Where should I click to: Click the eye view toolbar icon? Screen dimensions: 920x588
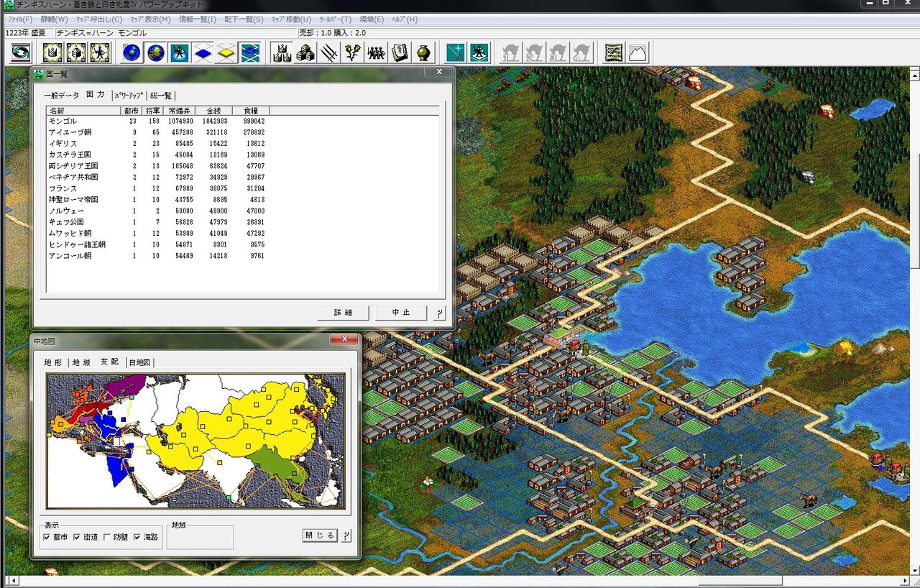click(21, 52)
